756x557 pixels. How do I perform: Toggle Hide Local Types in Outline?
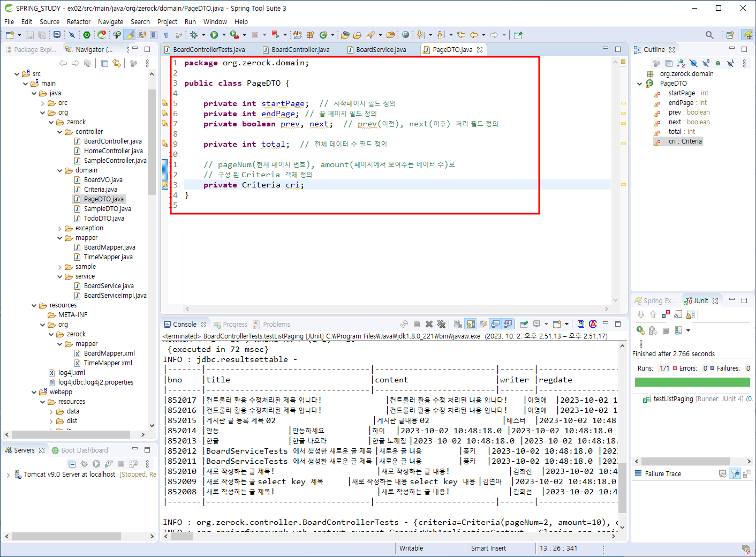[730, 63]
